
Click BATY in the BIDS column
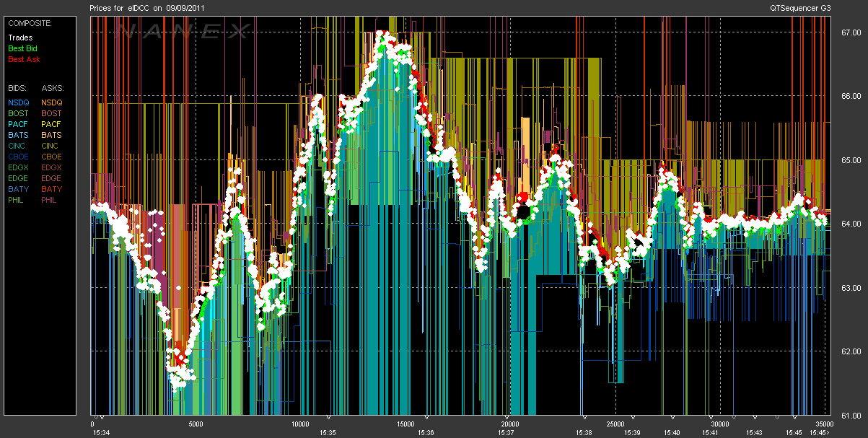18,189
